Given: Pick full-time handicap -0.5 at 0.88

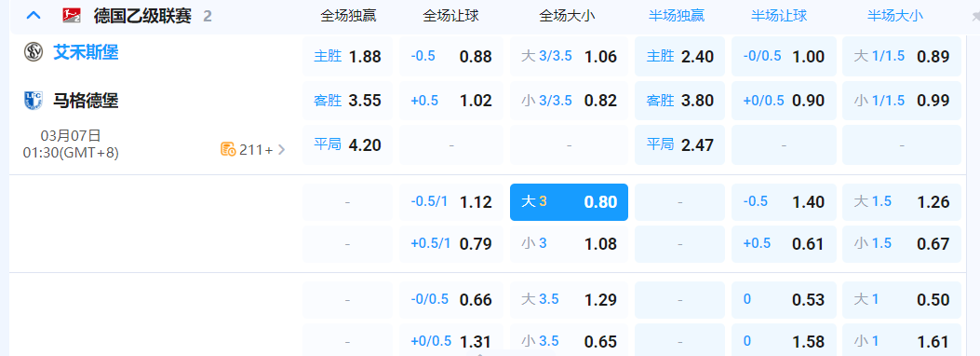Looking at the screenshot, I should pos(451,56).
